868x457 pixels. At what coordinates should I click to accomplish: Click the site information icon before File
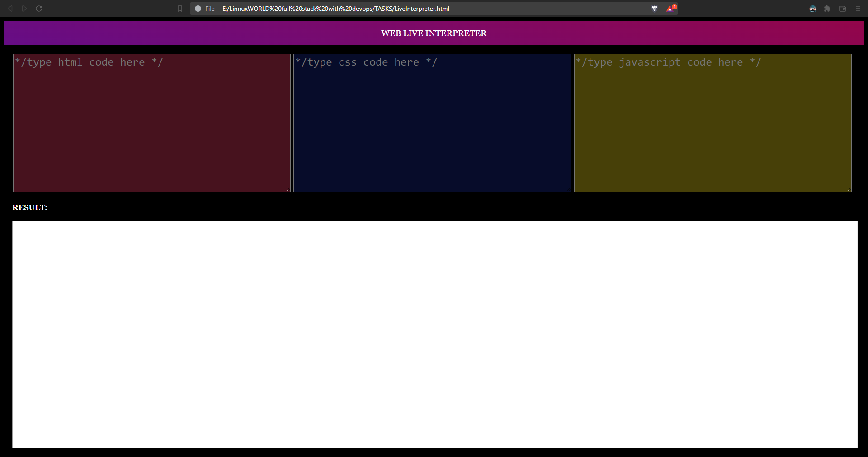197,8
